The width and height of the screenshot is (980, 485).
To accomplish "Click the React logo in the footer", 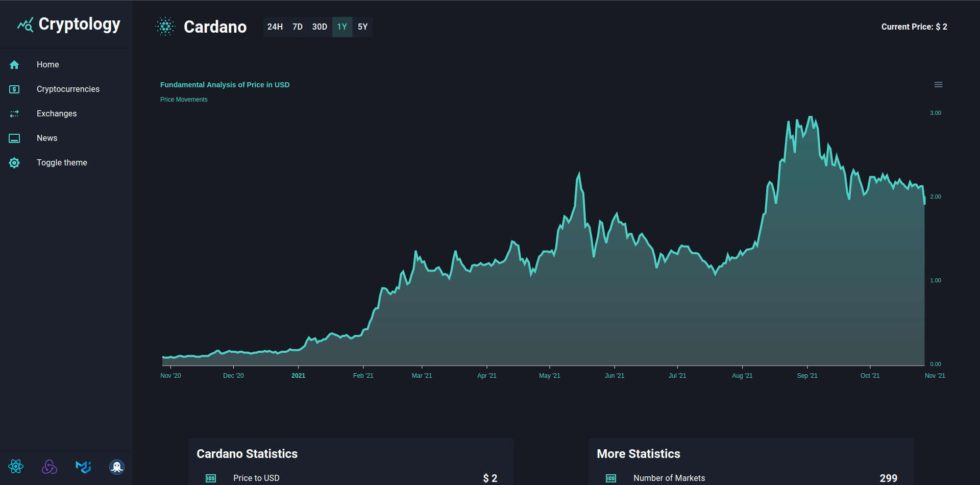I will click(x=16, y=466).
